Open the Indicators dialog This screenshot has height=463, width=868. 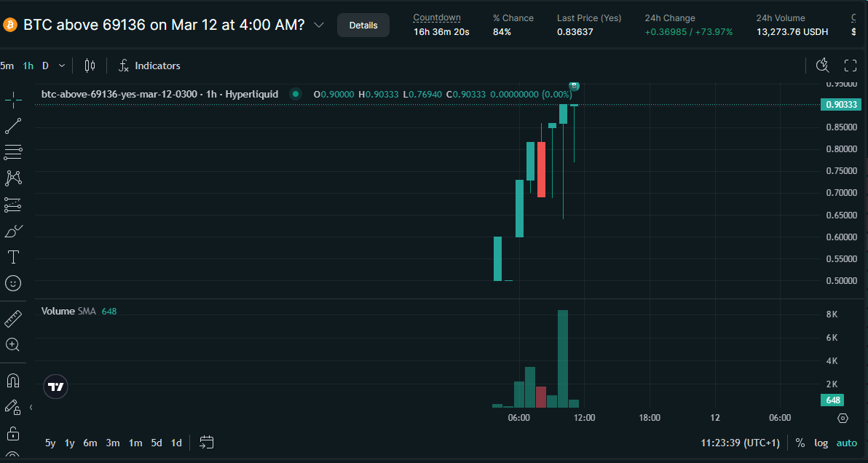click(149, 66)
